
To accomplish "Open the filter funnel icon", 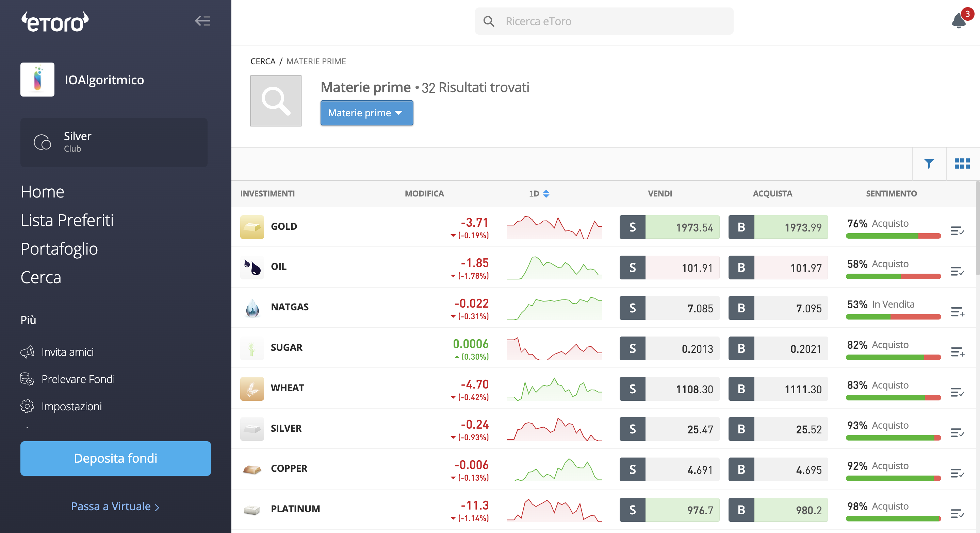I will click(929, 164).
